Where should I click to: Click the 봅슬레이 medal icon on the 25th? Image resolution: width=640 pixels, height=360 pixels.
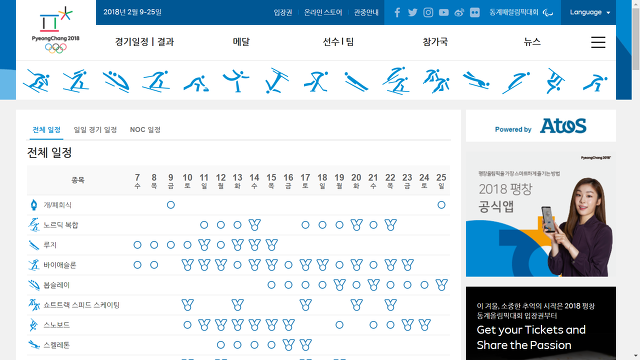pos(441,284)
